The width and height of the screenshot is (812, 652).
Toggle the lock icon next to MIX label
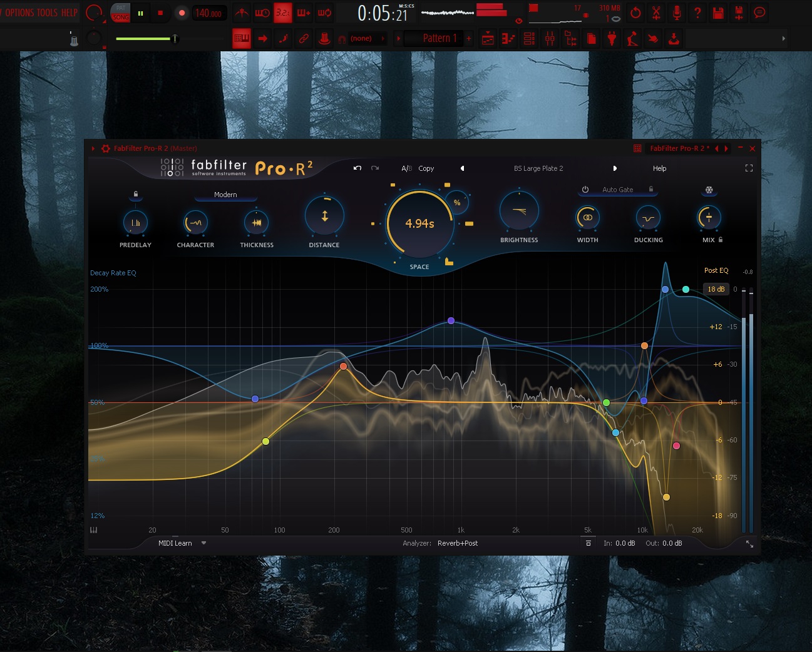tap(721, 240)
